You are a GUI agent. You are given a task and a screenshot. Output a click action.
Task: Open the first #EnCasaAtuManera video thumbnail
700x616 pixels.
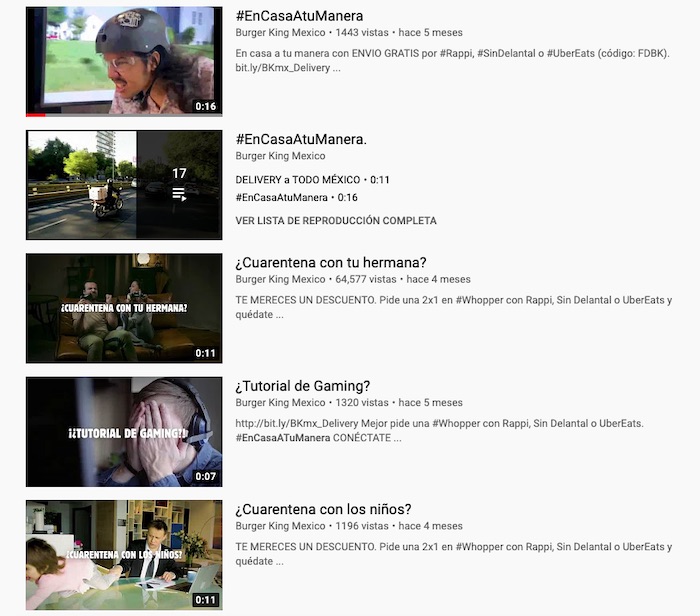124,60
